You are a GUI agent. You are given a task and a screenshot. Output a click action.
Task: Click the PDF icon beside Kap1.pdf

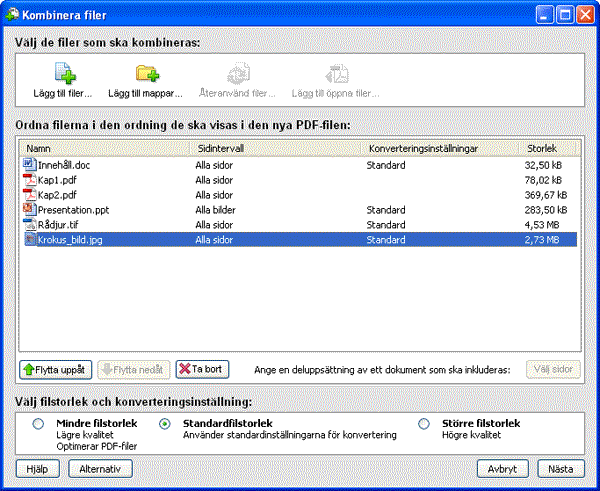pyautogui.click(x=29, y=179)
